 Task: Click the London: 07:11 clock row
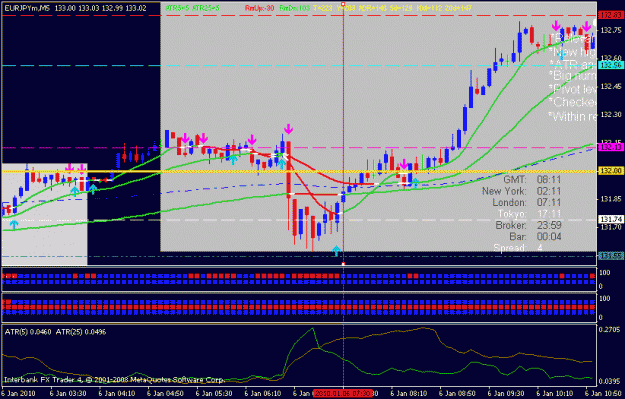(x=527, y=202)
